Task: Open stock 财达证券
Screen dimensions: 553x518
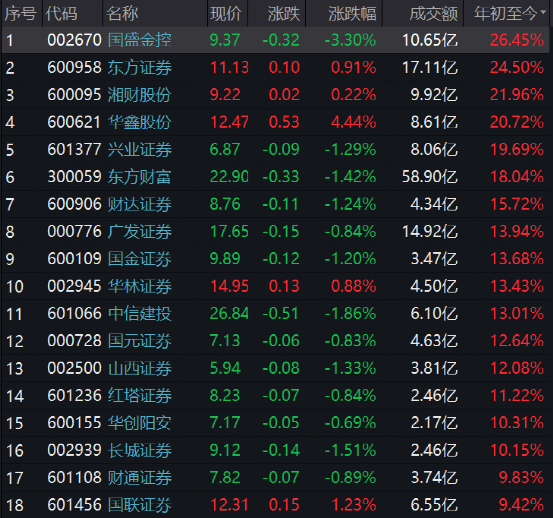Action: click(x=140, y=204)
